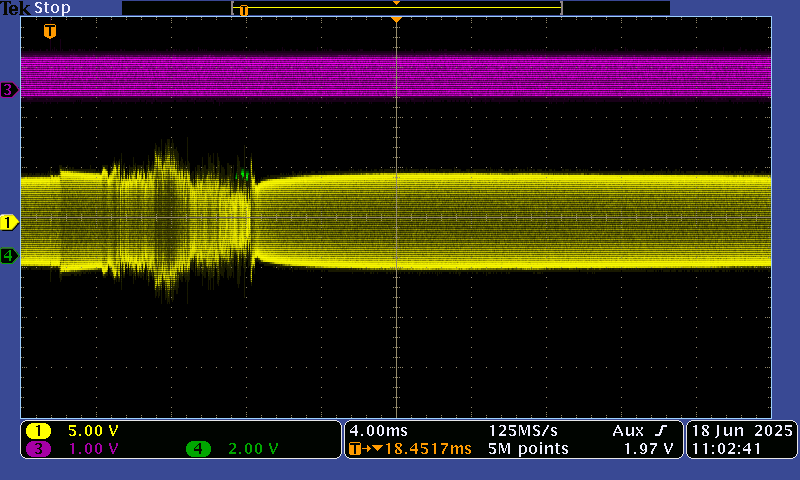Click the Tek logo
The width and height of the screenshot is (800, 480).
[15, 8]
